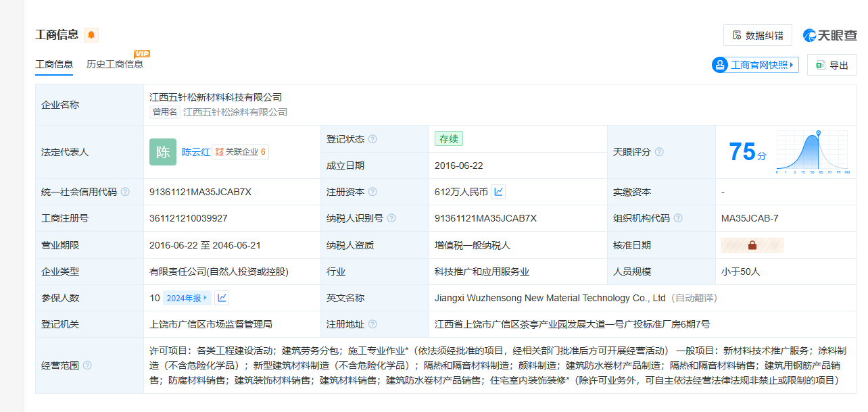Click help icon beside 天眼评分

(x=659, y=152)
